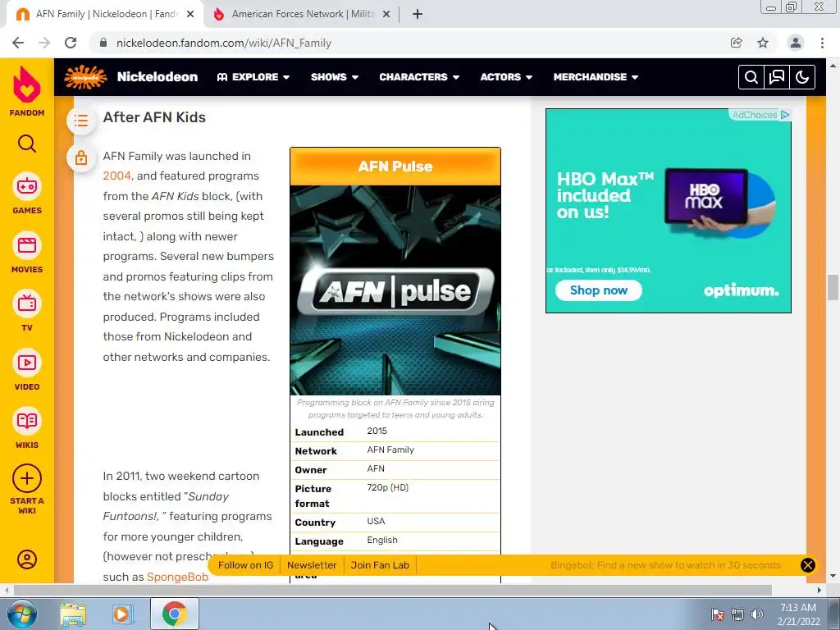Open the wiki Discuss speech bubble icon

click(777, 77)
